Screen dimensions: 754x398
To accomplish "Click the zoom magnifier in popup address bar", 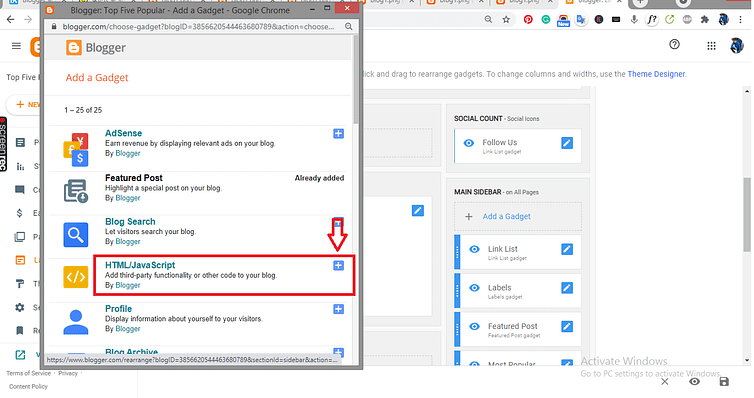I will coord(349,26).
